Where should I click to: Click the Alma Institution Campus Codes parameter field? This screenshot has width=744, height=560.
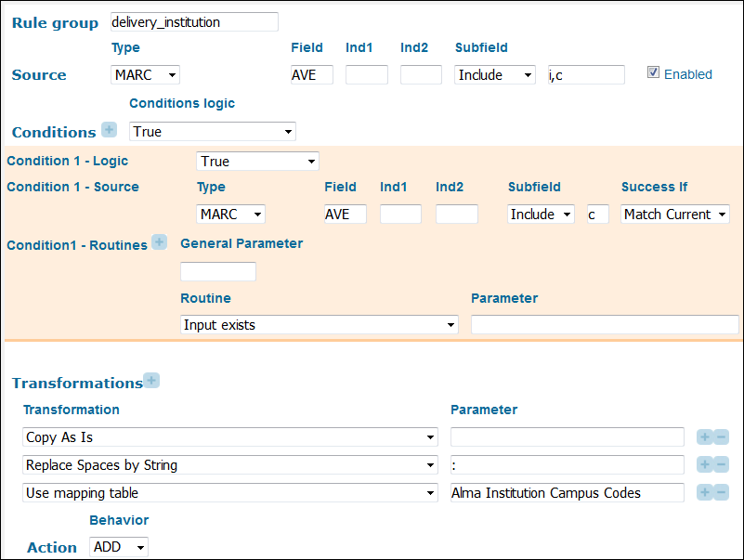(567, 493)
